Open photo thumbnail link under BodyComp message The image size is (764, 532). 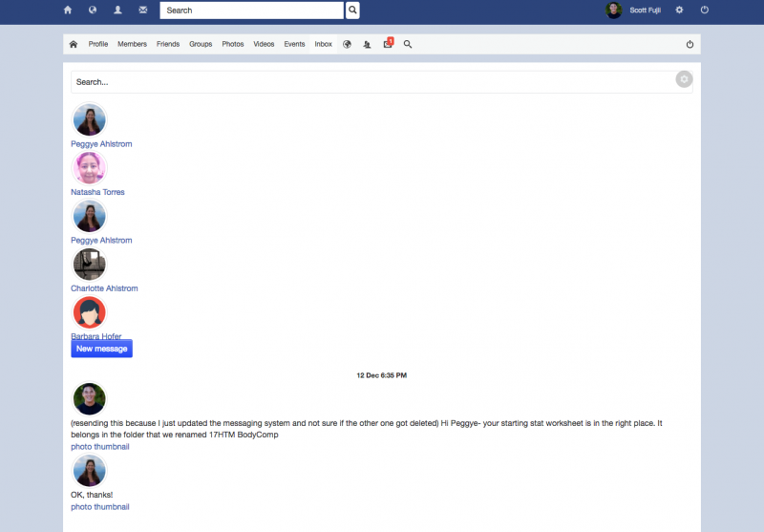(x=100, y=447)
